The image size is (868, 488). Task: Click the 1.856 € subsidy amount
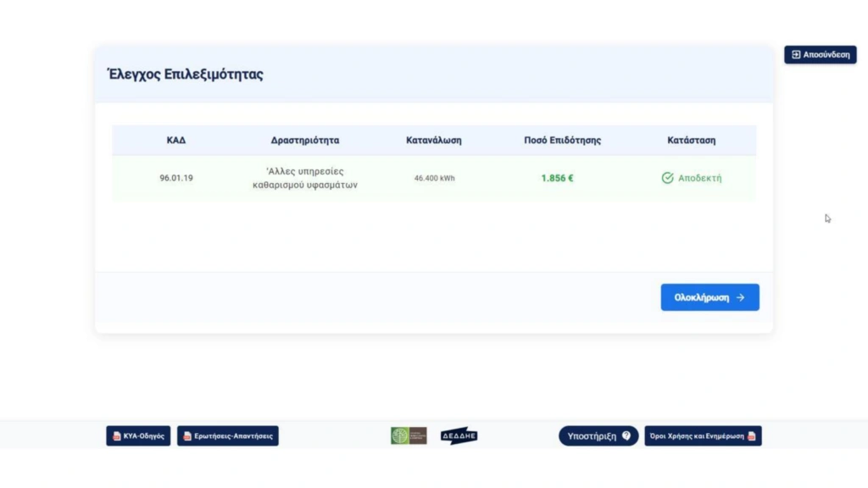pyautogui.click(x=557, y=179)
